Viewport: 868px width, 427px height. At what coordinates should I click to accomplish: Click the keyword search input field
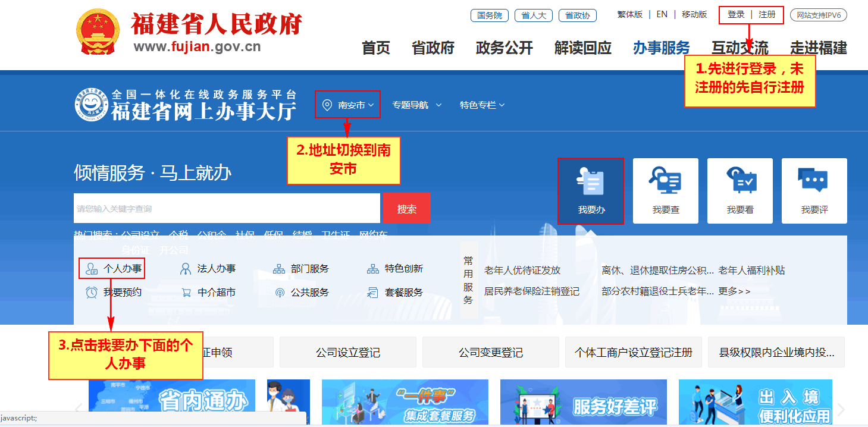(x=227, y=209)
